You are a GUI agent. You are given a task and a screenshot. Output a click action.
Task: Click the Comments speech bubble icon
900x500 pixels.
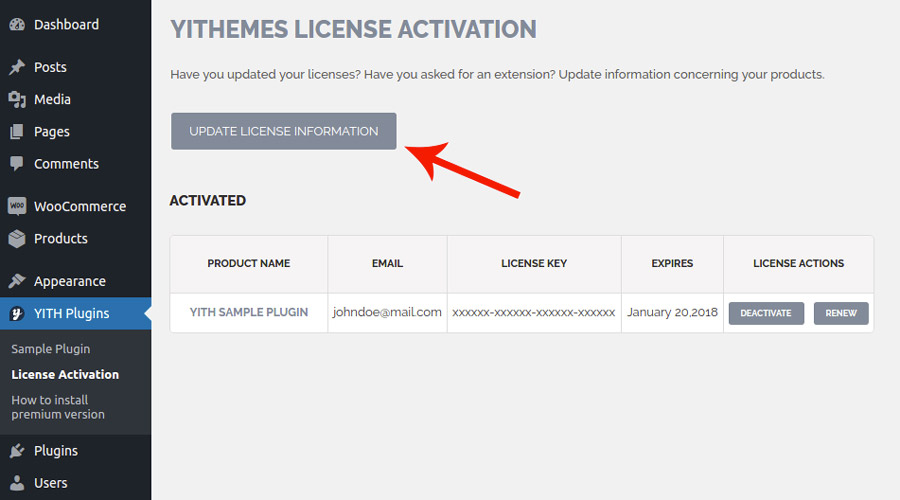(17, 164)
